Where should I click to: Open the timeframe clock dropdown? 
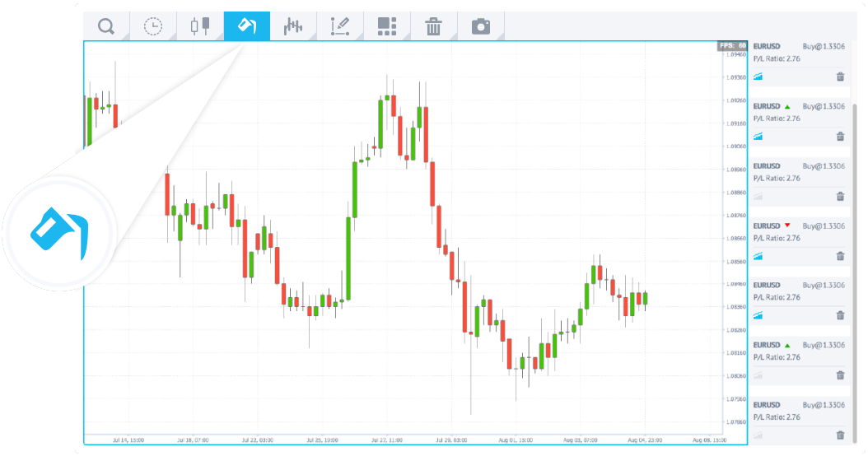point(153,26)
